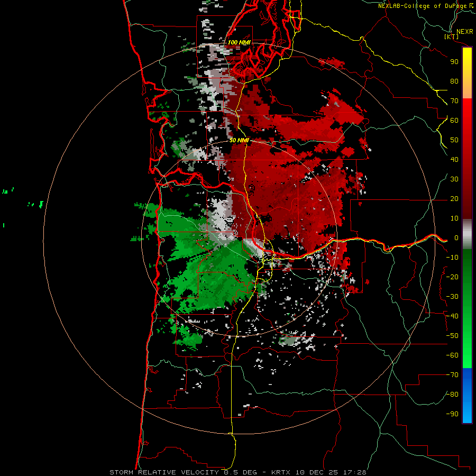
Task: Click the -50 value on the velocity scale
Action: coord(452,336)
